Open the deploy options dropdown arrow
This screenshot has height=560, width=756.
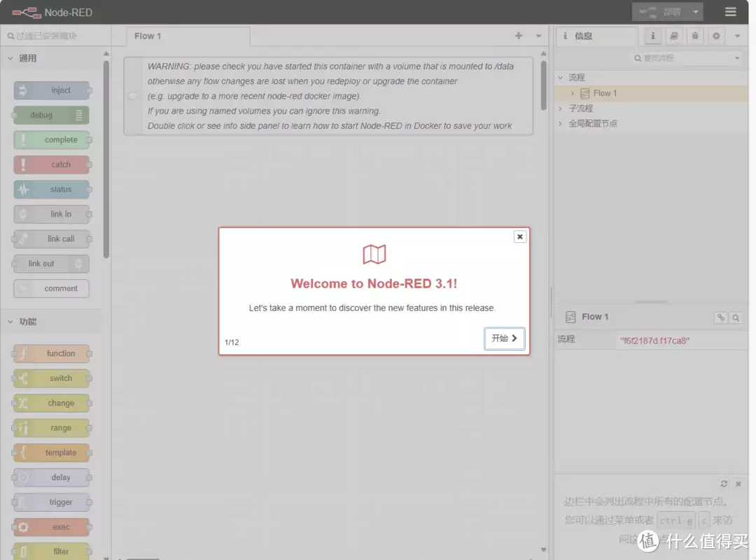(x=696, y=12)
